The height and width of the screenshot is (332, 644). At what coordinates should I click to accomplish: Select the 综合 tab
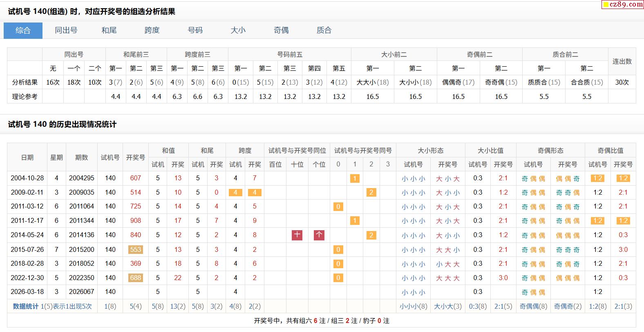pyautogui.click(x=23, y=30)
